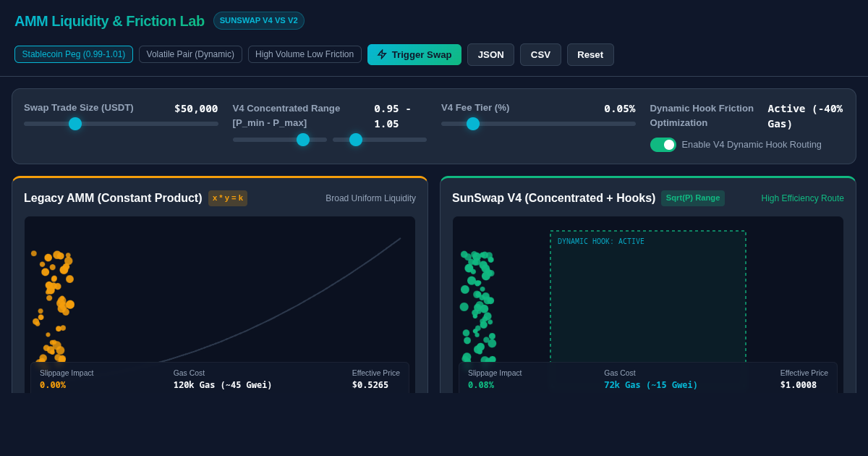Click the V4 Fee Tier slider handle
Screen dimensions: 868x456
[473, 124]
